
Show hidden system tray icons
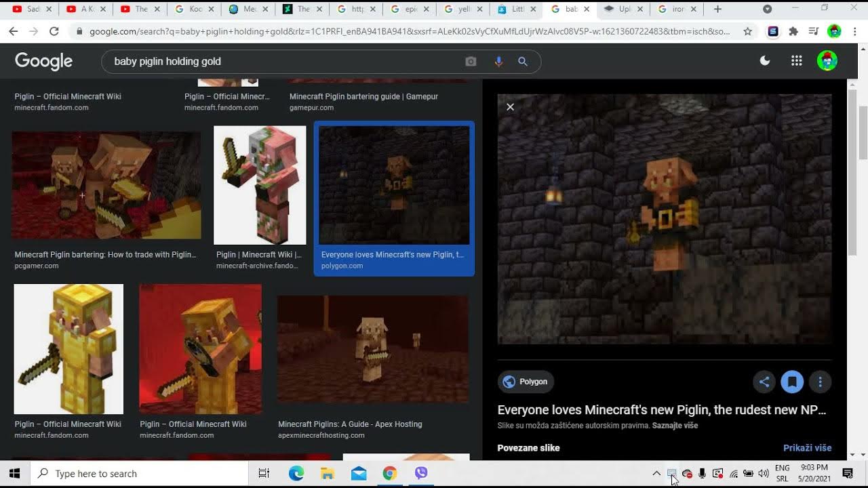tap(656, 473)
